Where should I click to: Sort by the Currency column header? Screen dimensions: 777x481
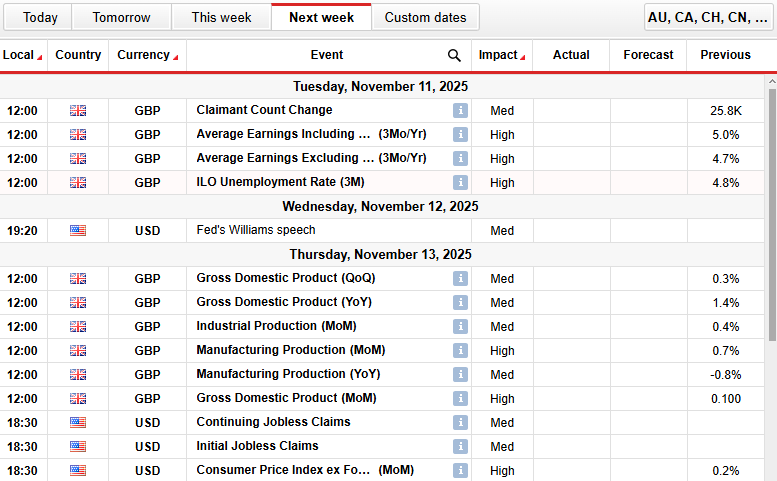pos(147,55)
